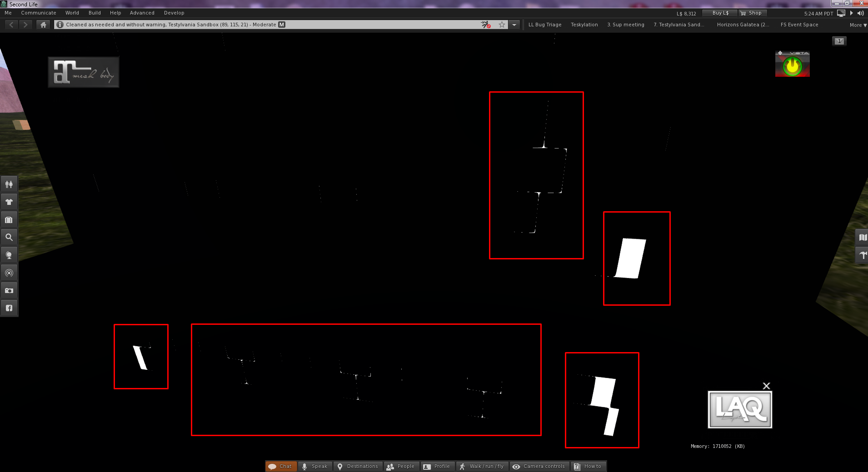Open the location history dropdown arrow
This screenshot has height=472, width=868.
(514, 25)
